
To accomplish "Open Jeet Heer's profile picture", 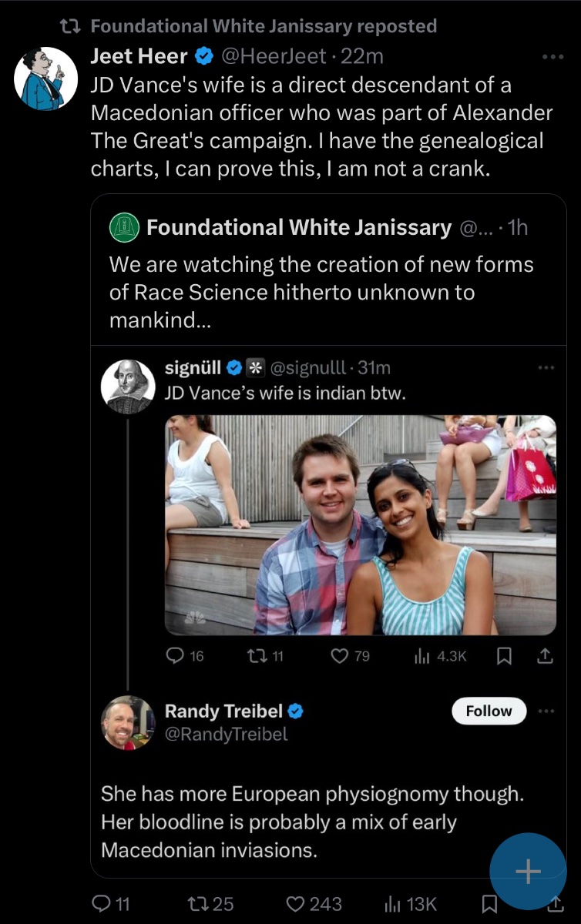I will [45, 79].
